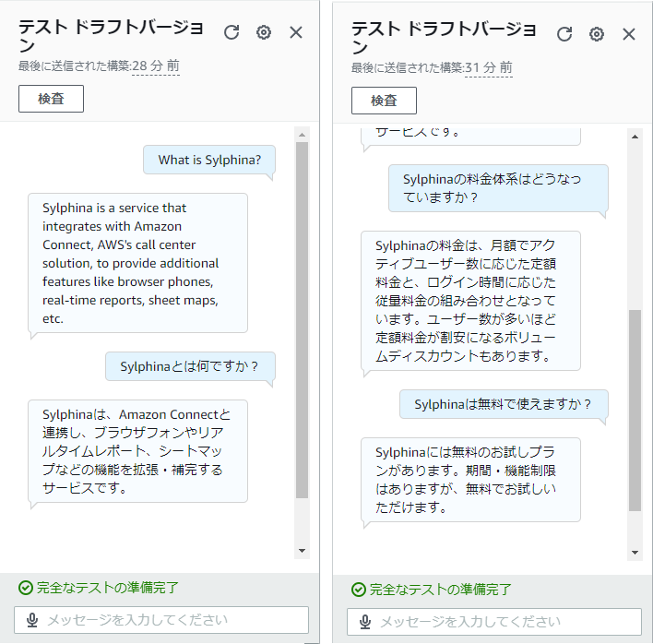The image size is (653, 644).
Task: Click microphone icon in left message box
Action: tap(32, 620)
